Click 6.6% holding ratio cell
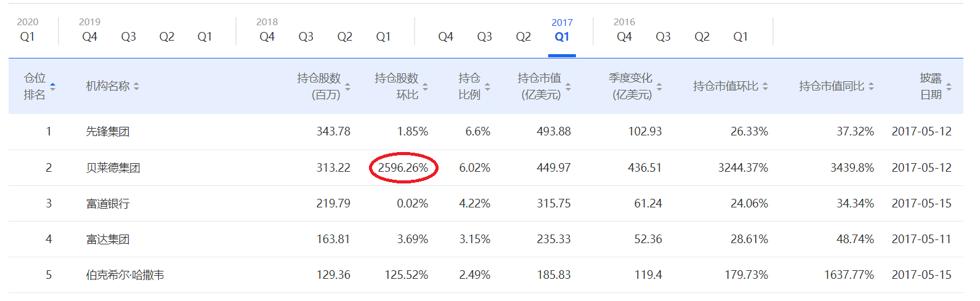This screenshot has width=980, height=301. click(478, 132)
